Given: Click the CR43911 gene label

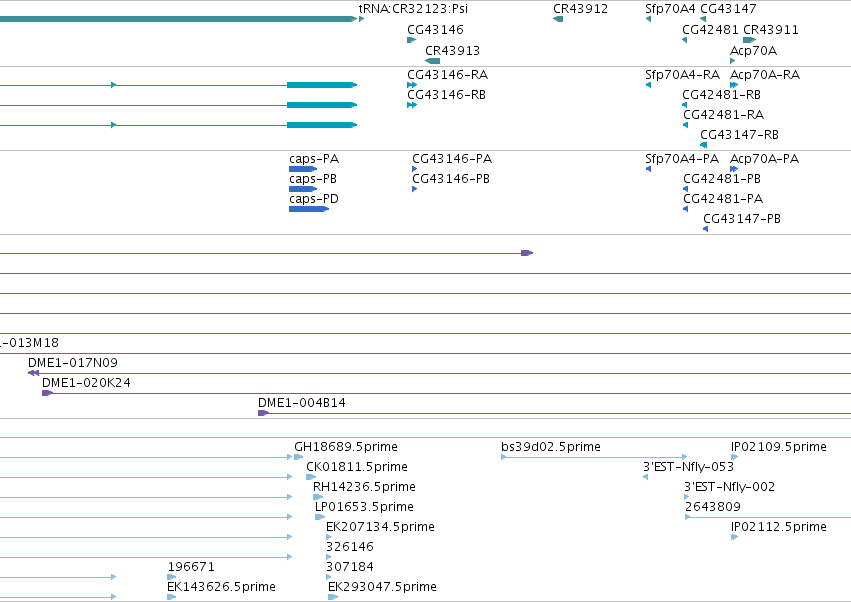Looking at the screenshot, I should pyautogui.click(x=771, y=29).
